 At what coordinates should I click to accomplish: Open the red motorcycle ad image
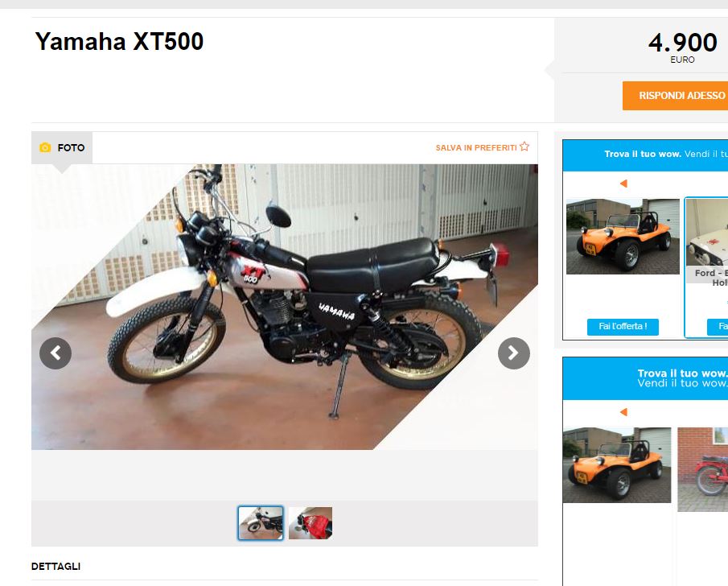coord(702,469)
